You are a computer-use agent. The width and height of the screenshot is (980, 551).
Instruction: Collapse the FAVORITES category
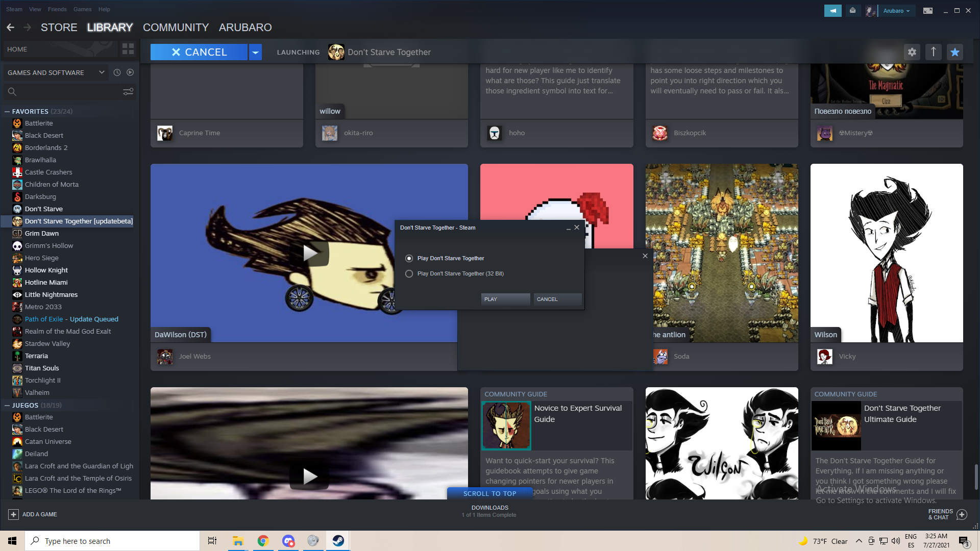pyautogui.click(x=7, y=111)
